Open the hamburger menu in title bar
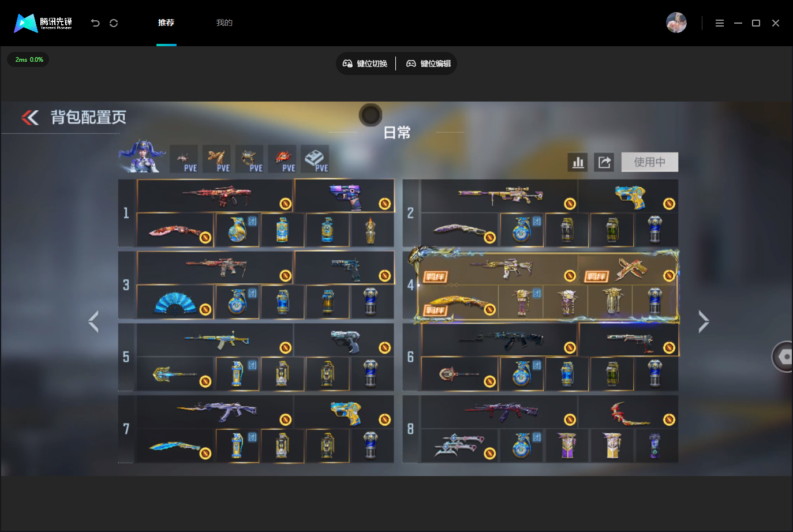Image resolution: width=793 pixels, height=532 pixels. [720, 23]
